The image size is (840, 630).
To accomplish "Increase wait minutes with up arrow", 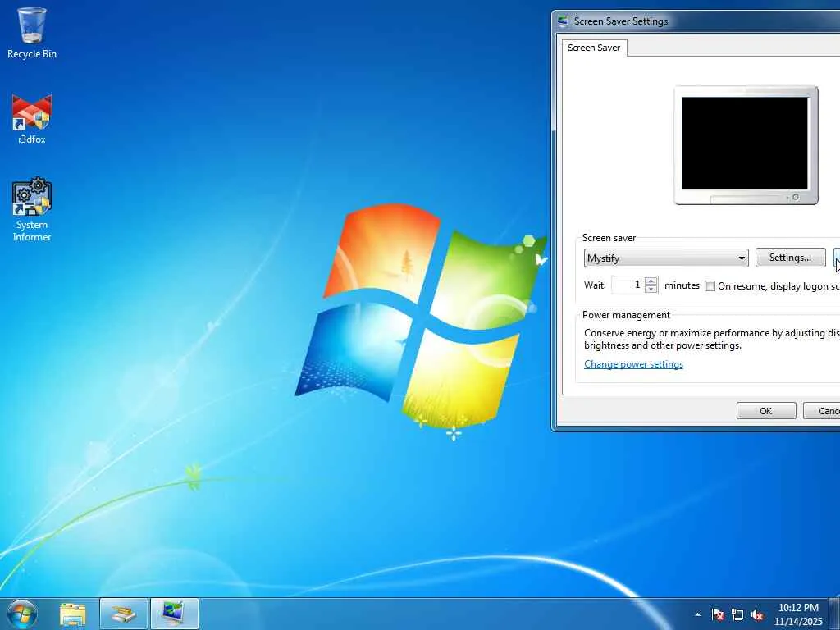I will click(x=651, y=281).
